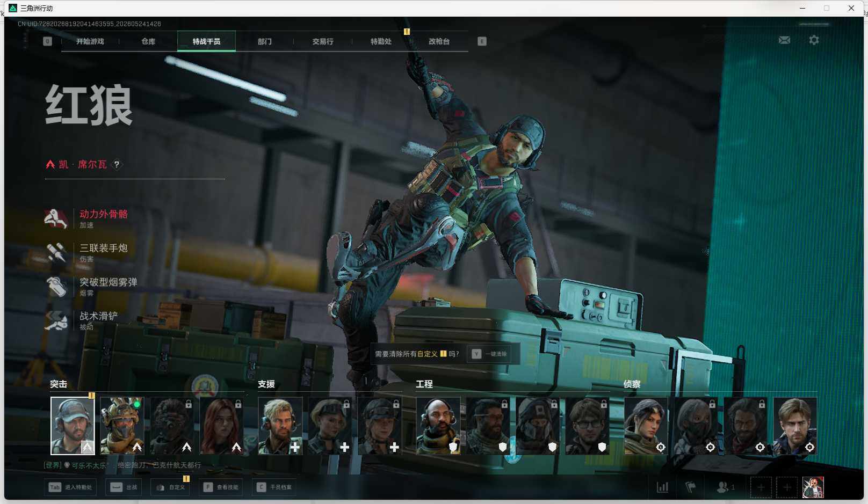The image size is (868, 504).
Task: Select the second 支援 locked operator portrait
Action: click(x=330, y=426)
